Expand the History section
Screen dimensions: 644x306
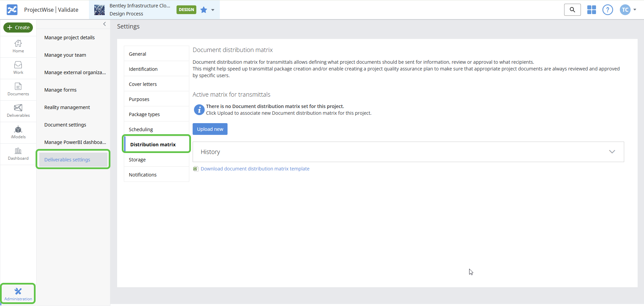612,152
